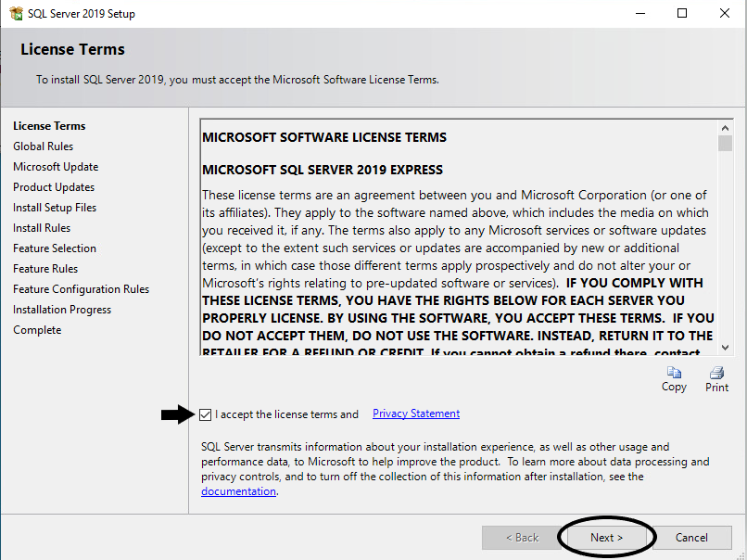
Task: Select Complete step in sidebar
Action: coord(37,330)
